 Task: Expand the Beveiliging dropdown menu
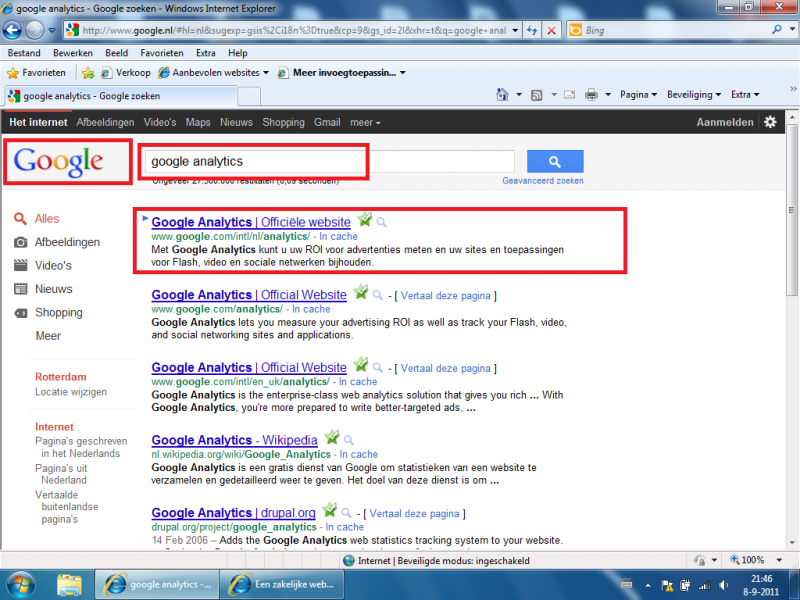(x=693, y=95)
